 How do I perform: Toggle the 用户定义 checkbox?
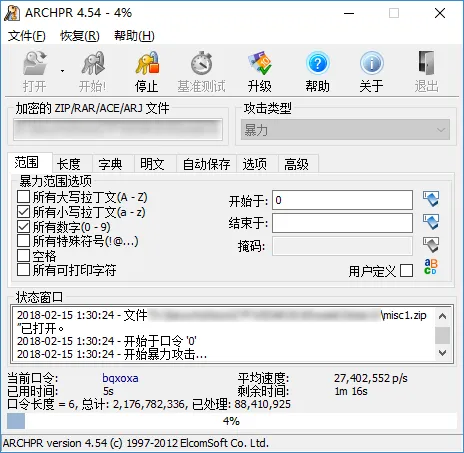pos(406,271)
